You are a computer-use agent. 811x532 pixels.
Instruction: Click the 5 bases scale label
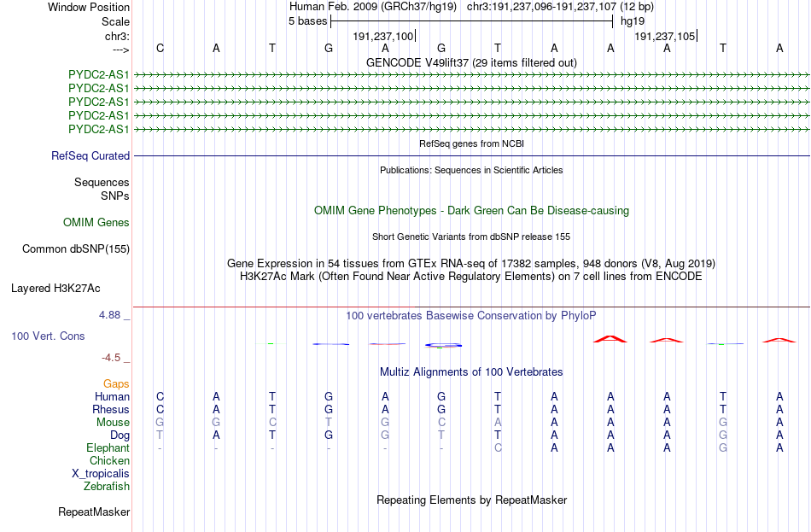(x=307, y=21)
